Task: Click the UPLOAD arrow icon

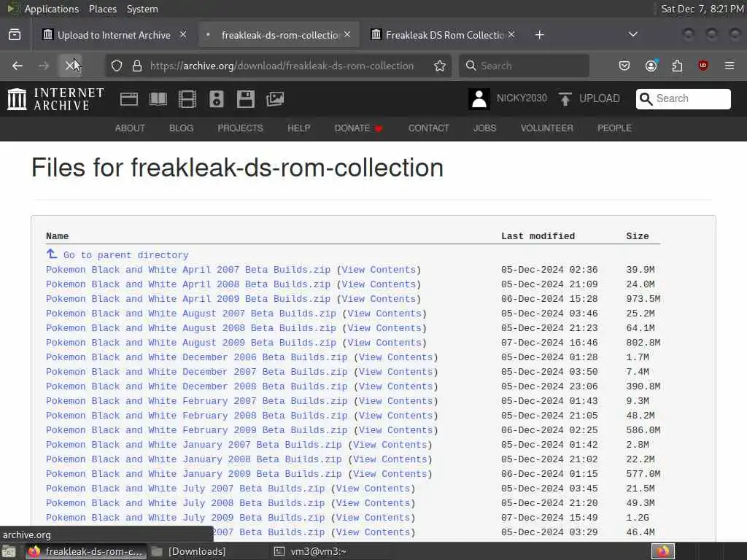Action: (565, 99)
